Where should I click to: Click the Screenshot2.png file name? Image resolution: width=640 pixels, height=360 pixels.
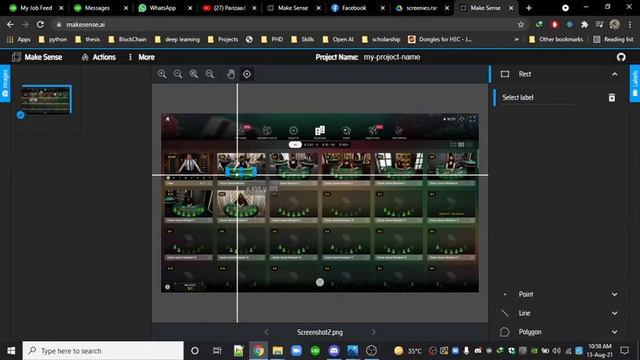point(320,332)
